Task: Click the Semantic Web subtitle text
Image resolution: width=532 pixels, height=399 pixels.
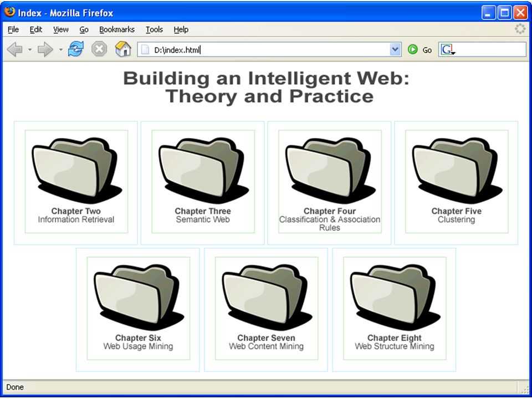Action: pos(203,219)
